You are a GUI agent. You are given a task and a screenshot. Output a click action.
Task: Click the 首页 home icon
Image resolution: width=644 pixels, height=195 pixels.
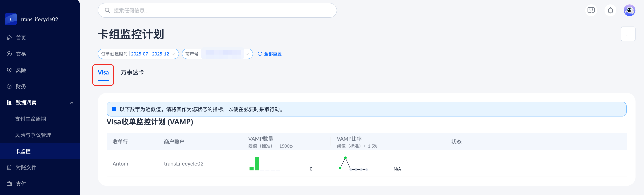pos(9,38)
